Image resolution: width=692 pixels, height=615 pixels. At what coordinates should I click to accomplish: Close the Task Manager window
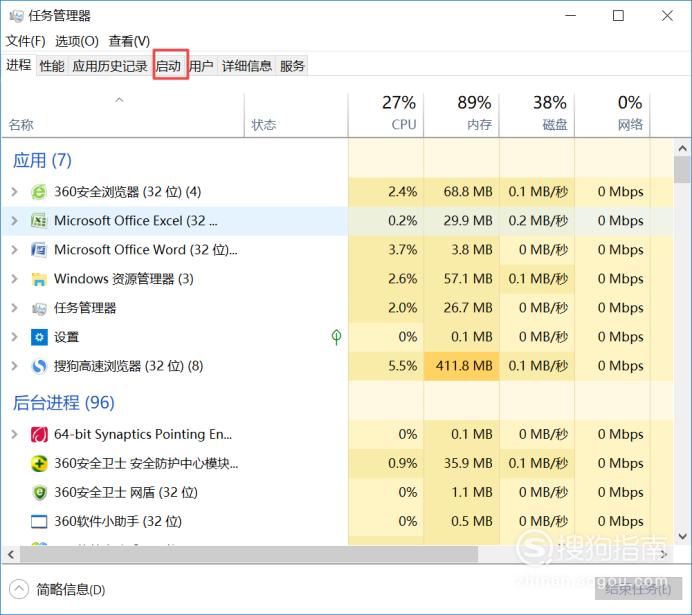point(667,16)
